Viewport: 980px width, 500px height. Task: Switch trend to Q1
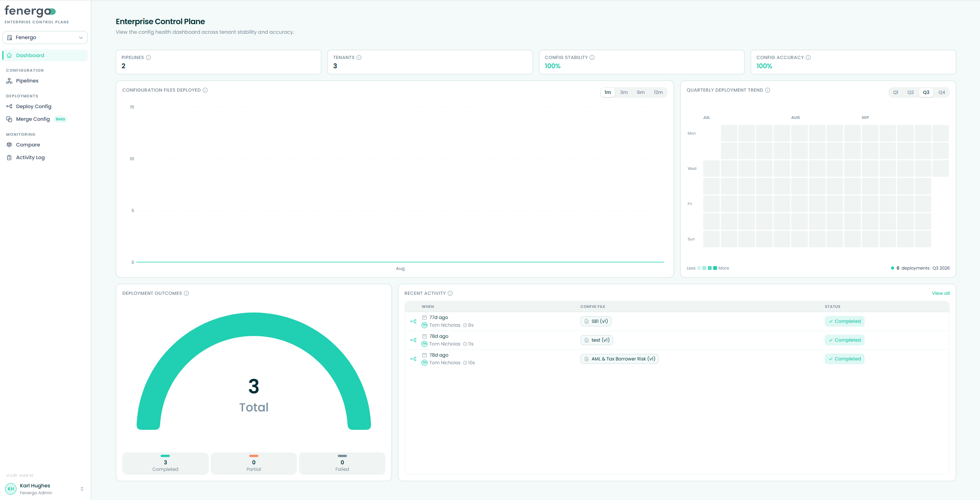pos(896,92)
